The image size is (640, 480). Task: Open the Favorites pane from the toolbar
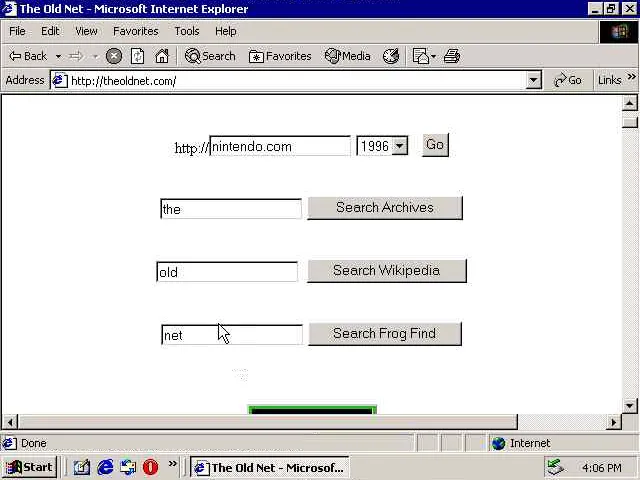[x=280, y=56]
